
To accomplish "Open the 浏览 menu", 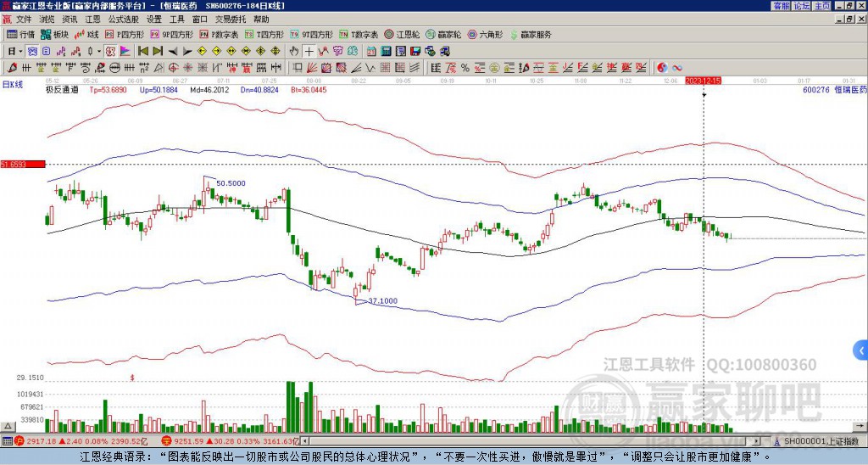I will coord(47,20).
